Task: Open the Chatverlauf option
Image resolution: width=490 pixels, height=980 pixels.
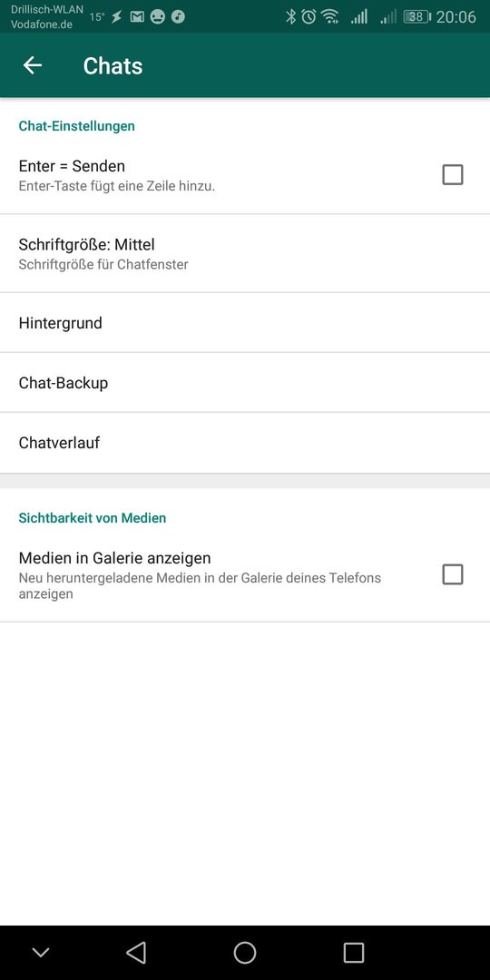Action: click(245, 443)
